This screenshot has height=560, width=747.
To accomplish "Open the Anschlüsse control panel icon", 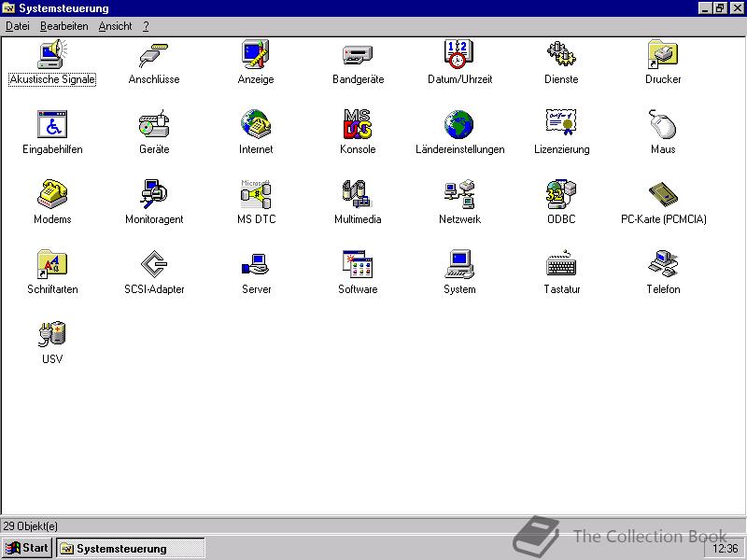I will [x=154, y=55].
